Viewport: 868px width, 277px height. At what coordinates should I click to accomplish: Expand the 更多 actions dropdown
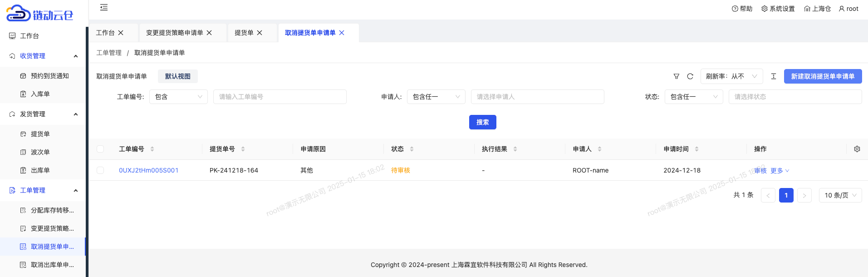(x=780, y=171)
